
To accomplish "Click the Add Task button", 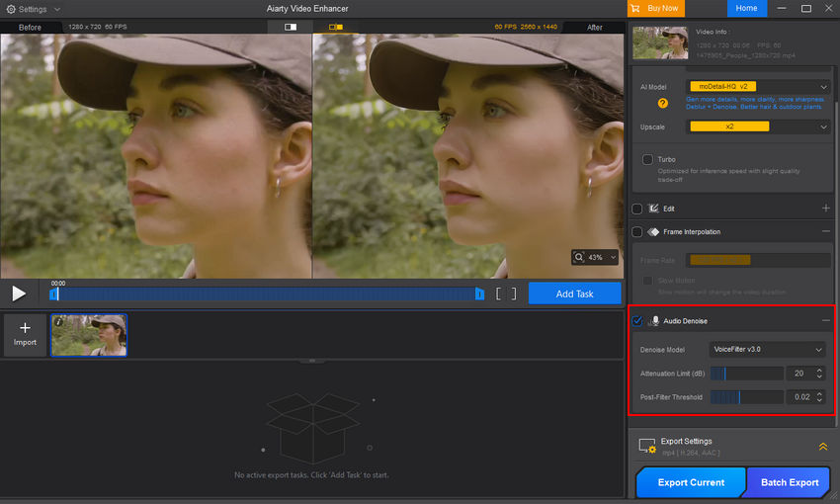I will pos(574,294).
